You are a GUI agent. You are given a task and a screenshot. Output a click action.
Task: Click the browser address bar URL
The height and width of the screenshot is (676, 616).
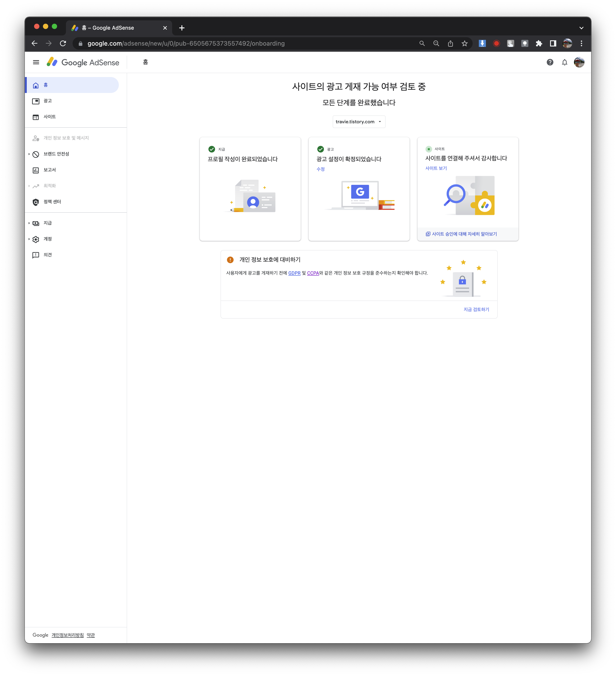[186, 44]
